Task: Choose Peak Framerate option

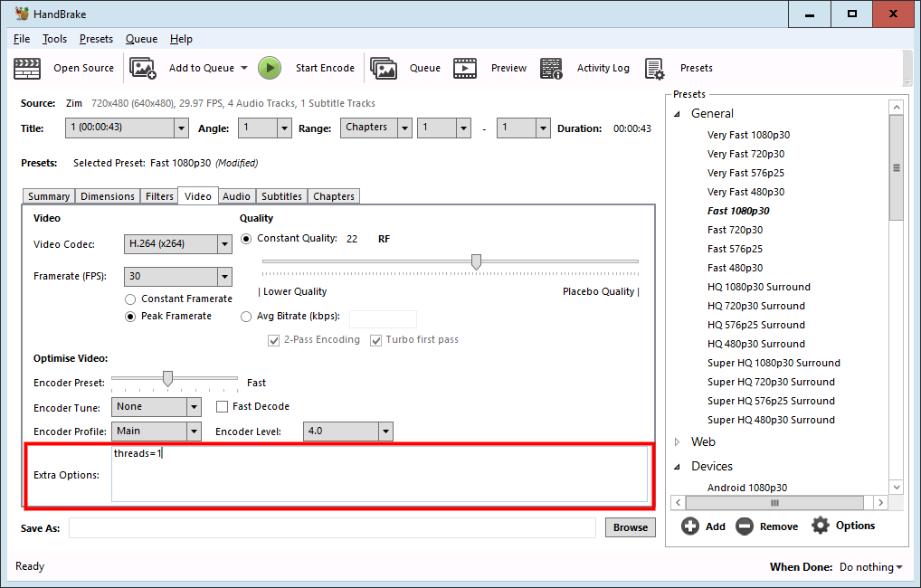Action: click(x=130, y=317)
